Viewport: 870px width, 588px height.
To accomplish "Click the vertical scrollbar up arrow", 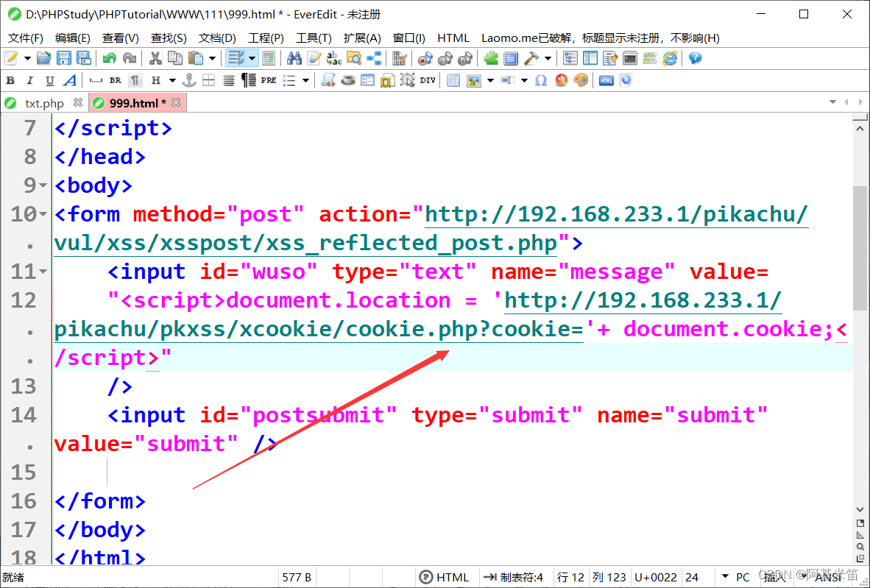I will pos(860,129).
